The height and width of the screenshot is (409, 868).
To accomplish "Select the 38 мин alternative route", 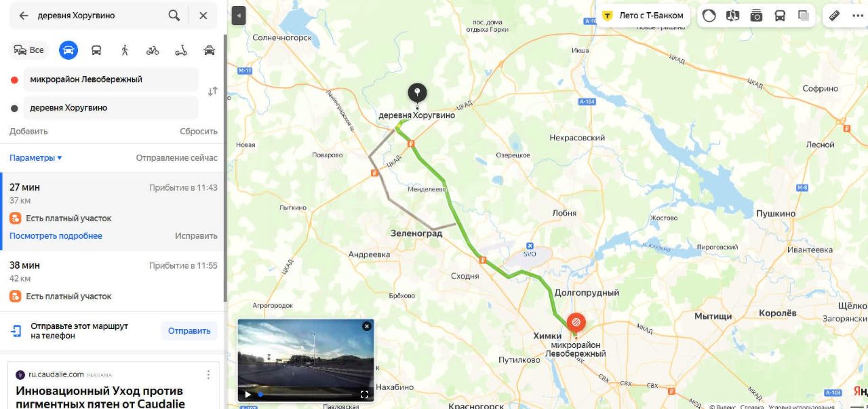I will [x=112, y=281].
